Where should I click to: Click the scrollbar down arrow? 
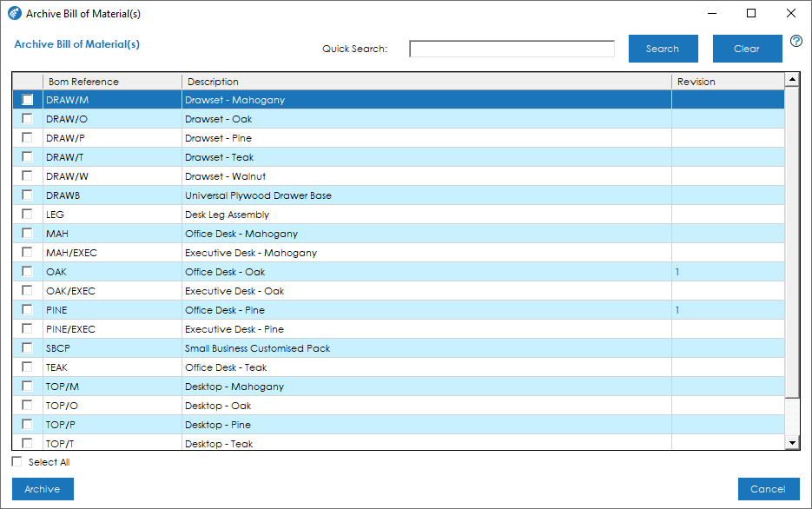tap(792, 441)
